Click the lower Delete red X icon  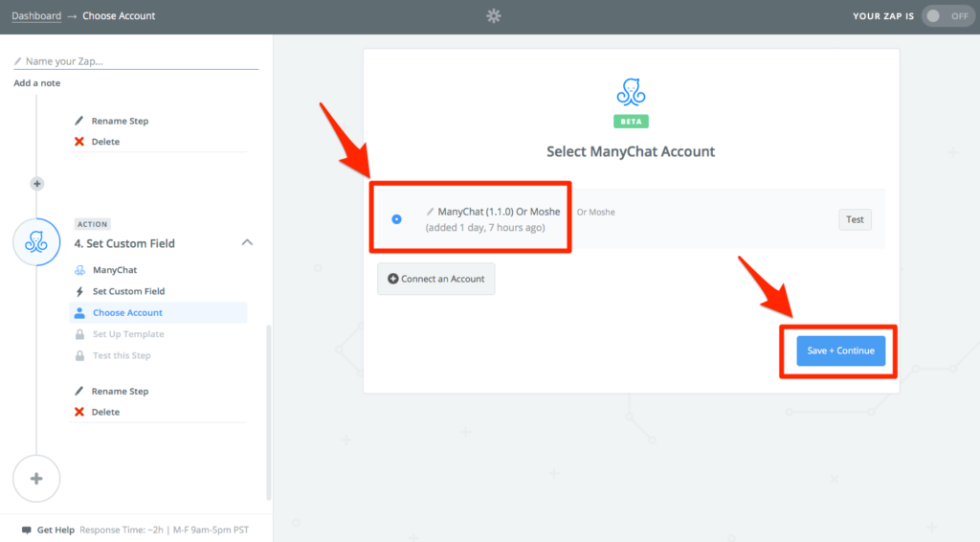pos(78,412)
